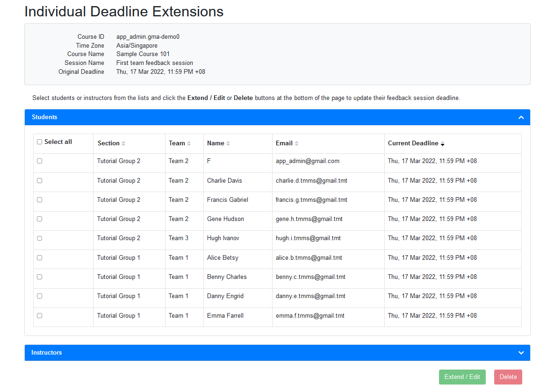Click email gene.h.tmms@gmail.tmt
The image size is (547, 392).
click(309, 219)
